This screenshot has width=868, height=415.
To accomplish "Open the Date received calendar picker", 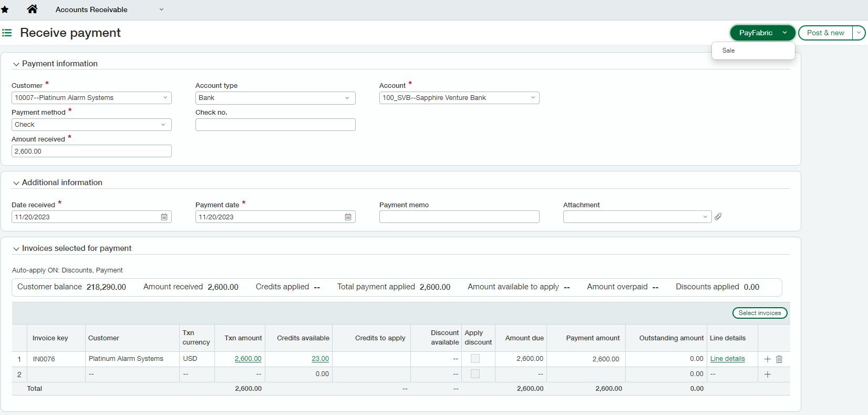I will [164, 217].
